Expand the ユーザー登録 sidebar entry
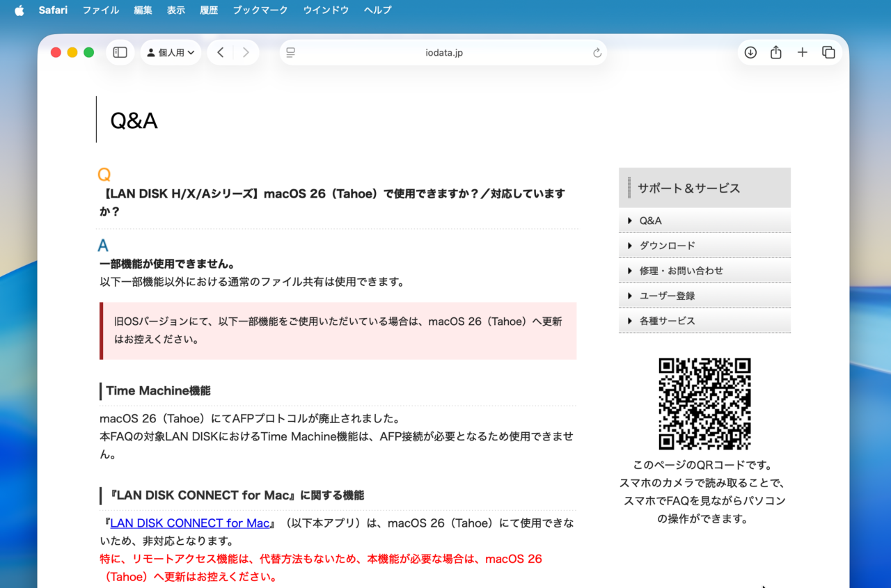This screenshot has width=891, height=588. (667, 296)
